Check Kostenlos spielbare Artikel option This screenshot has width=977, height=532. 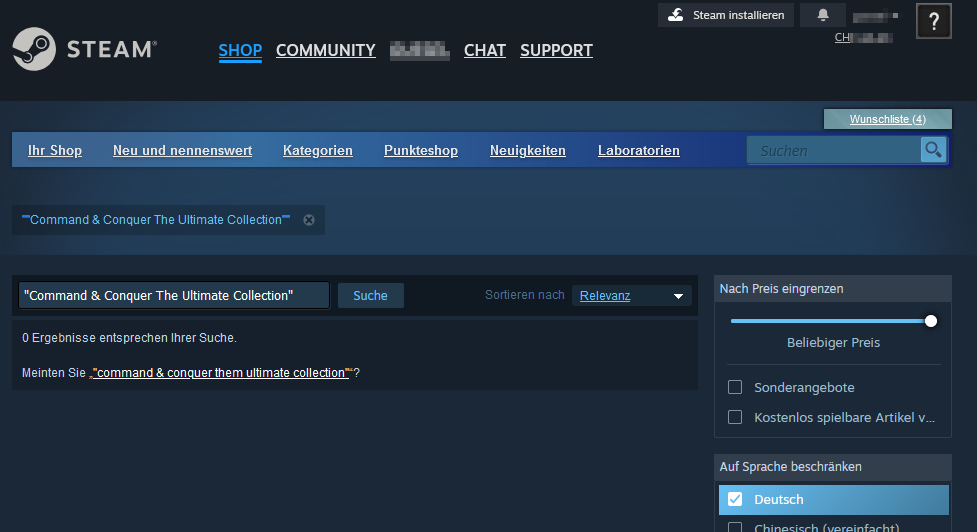pos(735,417)
